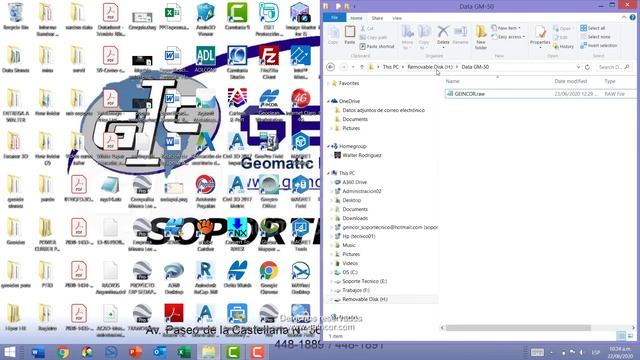Click This PC in the address breadcrumb

pos(391,67)
